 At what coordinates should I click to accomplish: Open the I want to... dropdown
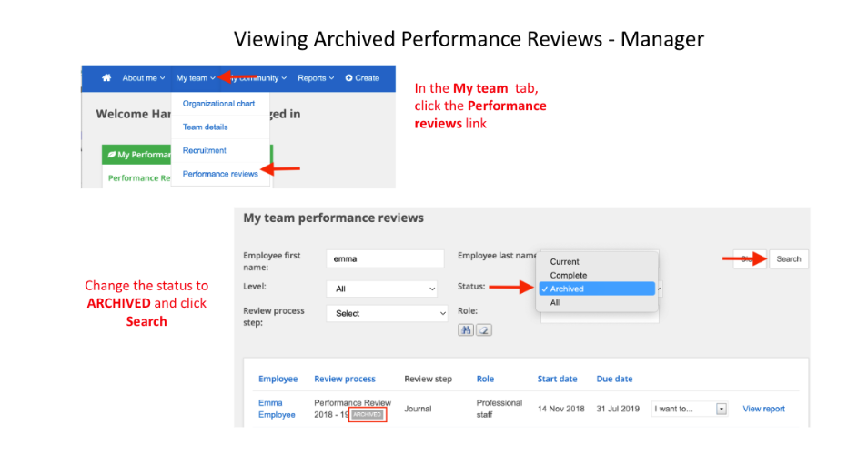689,409
